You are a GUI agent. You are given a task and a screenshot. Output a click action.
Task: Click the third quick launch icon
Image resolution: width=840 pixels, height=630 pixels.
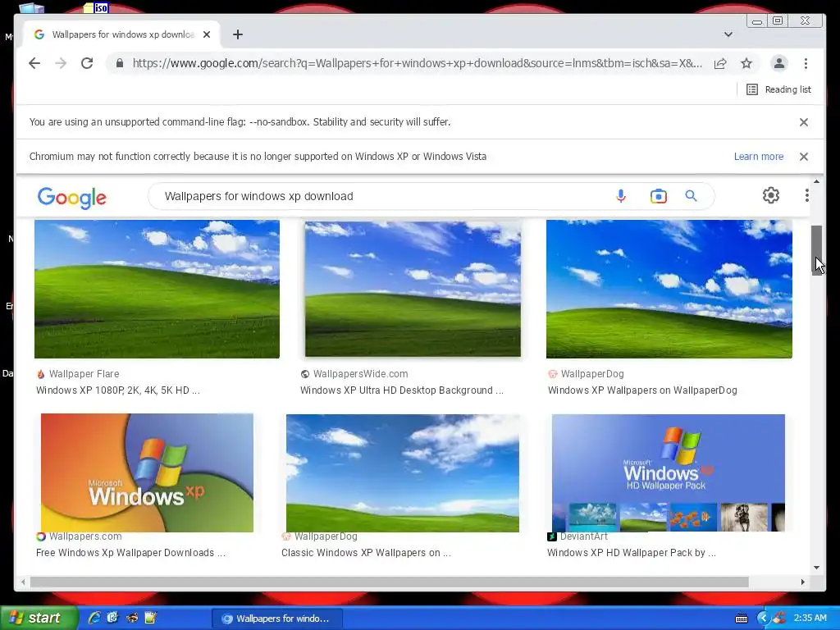(132, 619)
